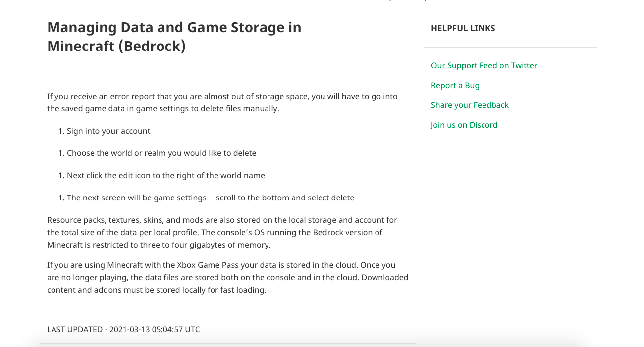Click the horizontal divider under HELPFUL LINKS

click(x=510, y=47)
